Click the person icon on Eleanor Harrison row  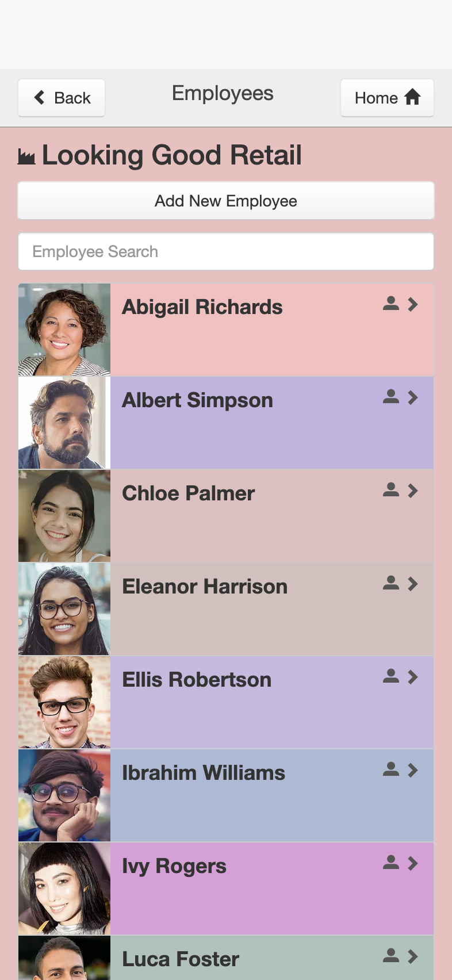point(391,583)
